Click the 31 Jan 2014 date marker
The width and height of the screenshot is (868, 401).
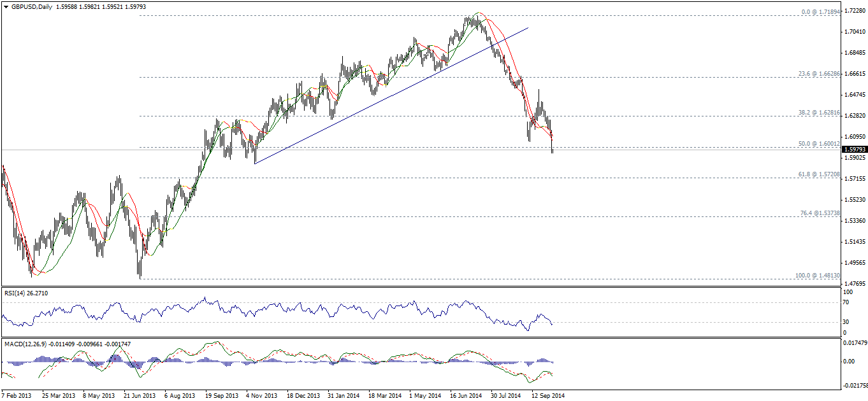[344, 395]
